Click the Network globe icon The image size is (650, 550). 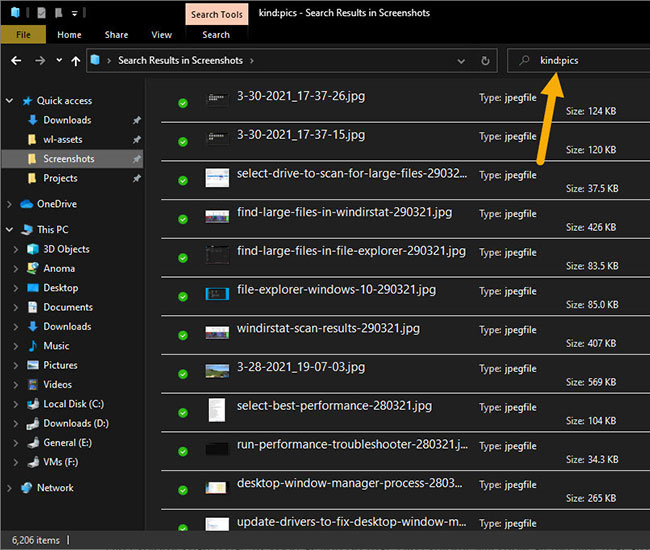[x=27, y=488]
